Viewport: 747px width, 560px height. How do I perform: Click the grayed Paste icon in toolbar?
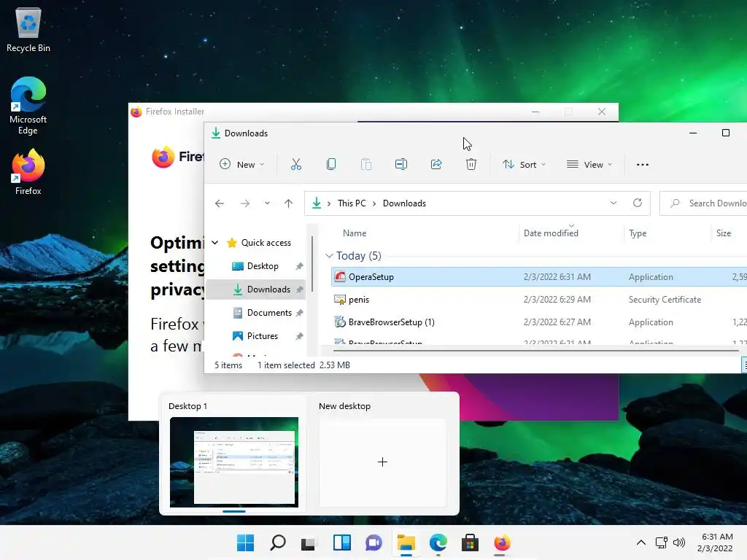pos(366,164)
